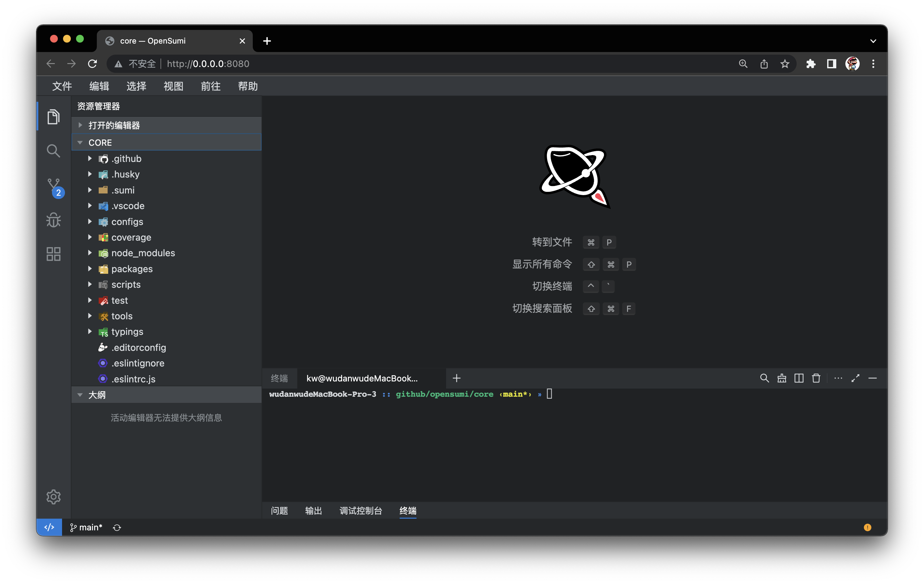924x584 pixels.
Task: Open Settings via gear icon
Action: tap(53, 497)
